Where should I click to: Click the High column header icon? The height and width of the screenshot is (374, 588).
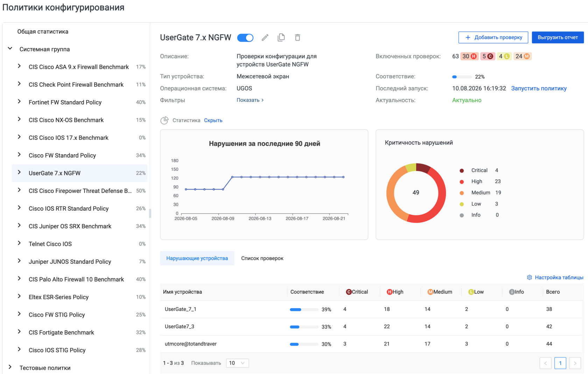tap(390, 292)
